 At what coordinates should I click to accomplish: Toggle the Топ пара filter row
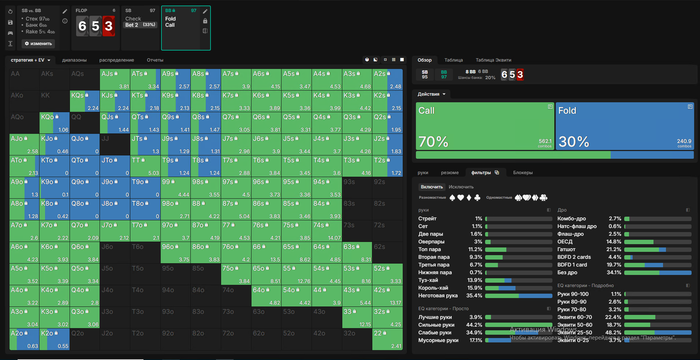click(x=485, y=249)
